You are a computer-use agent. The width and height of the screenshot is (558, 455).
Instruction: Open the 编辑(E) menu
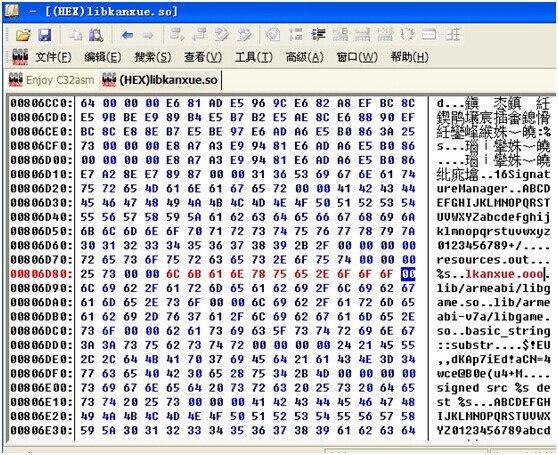click(103, 57)
